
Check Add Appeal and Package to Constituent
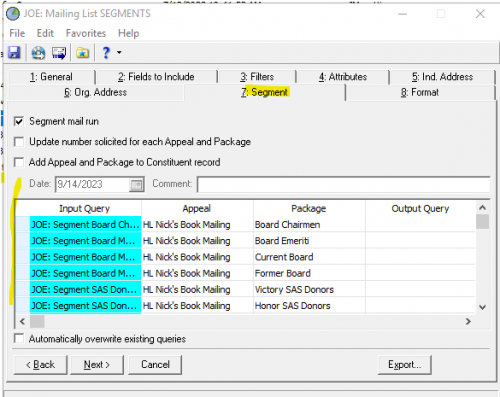(19, 162)
